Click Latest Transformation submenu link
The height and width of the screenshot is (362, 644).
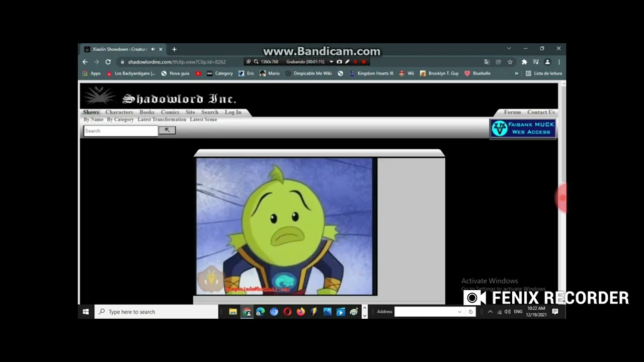tap(162, 120)
